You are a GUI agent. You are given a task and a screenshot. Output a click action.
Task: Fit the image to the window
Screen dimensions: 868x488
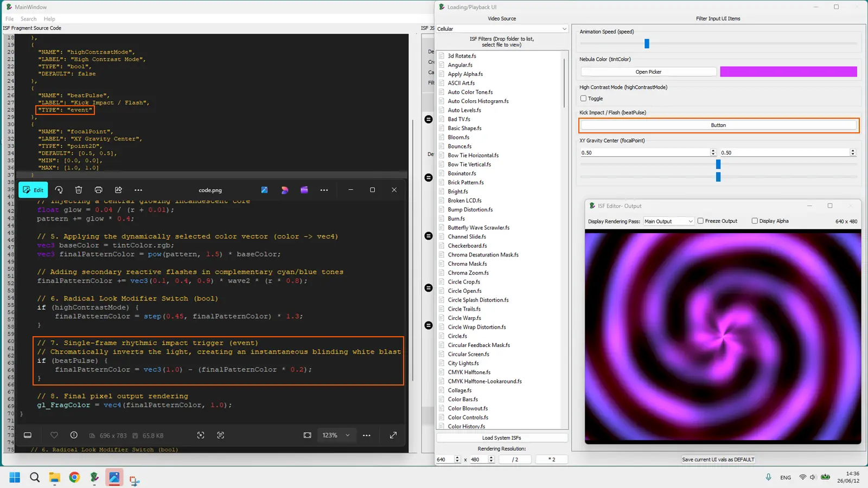pos(308,435)
